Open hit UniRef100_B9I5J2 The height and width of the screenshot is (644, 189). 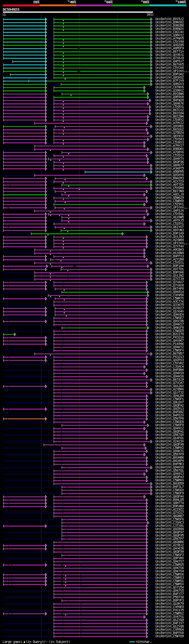click(170, 19)
